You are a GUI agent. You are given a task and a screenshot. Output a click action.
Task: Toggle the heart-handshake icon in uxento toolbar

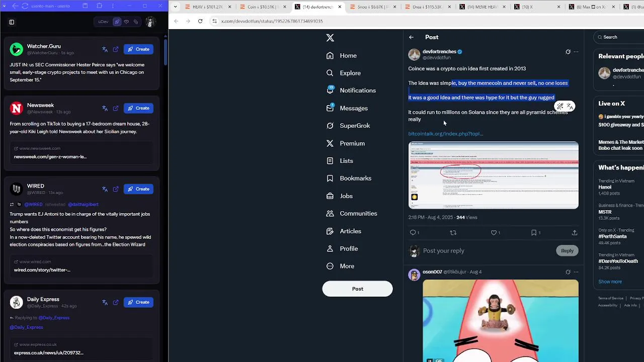tap(126, 22)
